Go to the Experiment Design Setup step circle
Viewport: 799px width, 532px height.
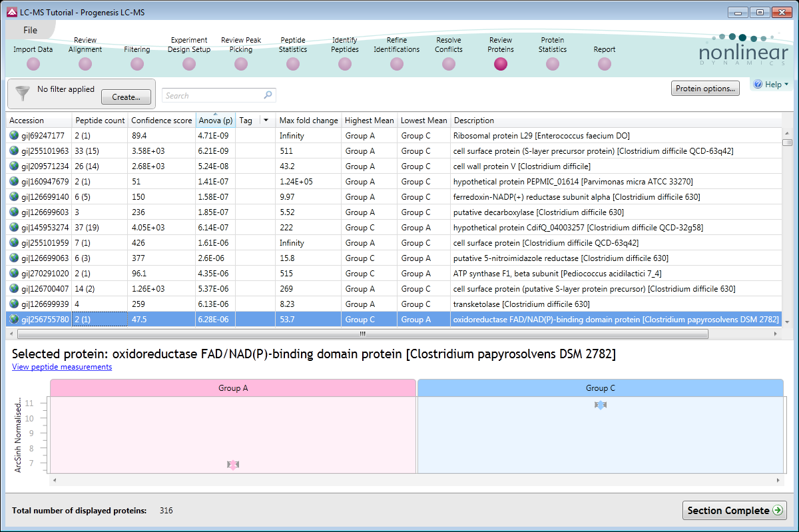point(189,64)
